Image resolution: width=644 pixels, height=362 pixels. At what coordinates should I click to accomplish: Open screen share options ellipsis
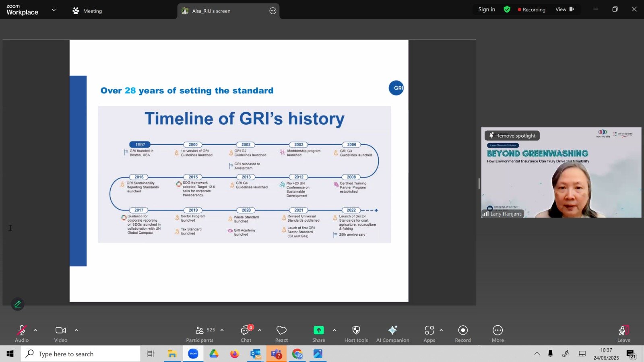[x=273, y=11]
